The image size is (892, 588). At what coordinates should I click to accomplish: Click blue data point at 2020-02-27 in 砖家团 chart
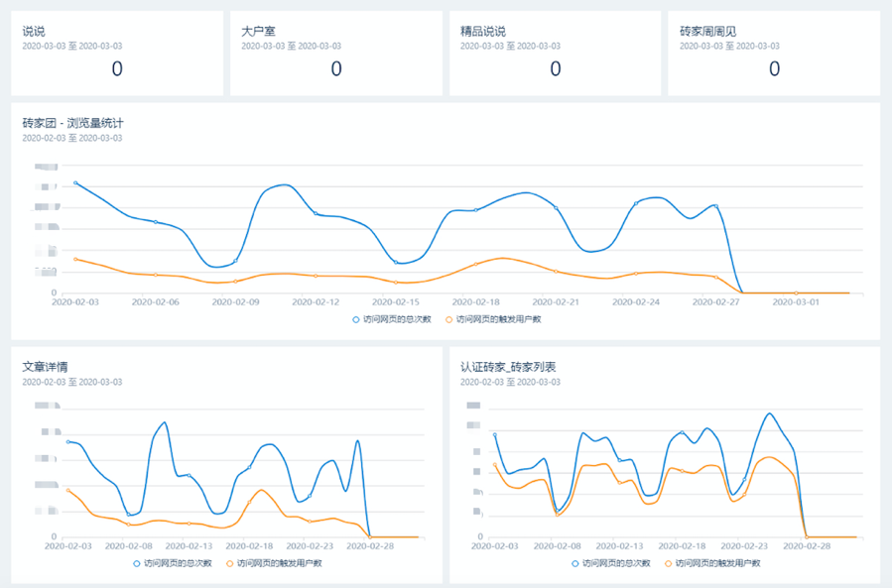coord(715,206)
